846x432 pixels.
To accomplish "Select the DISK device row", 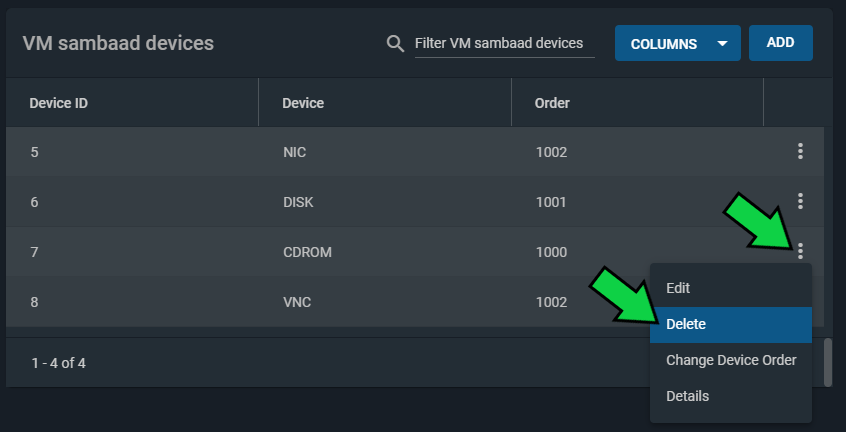I will coord(415,202).
